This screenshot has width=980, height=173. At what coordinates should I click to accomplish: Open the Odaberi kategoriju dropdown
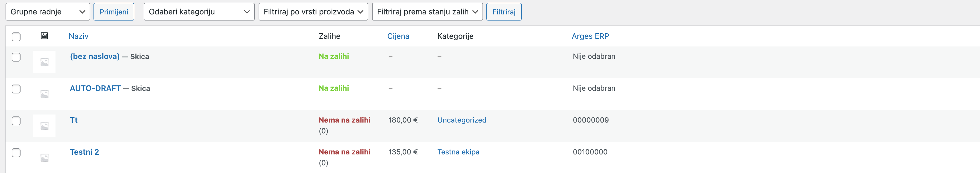click(x=198, y=12)
